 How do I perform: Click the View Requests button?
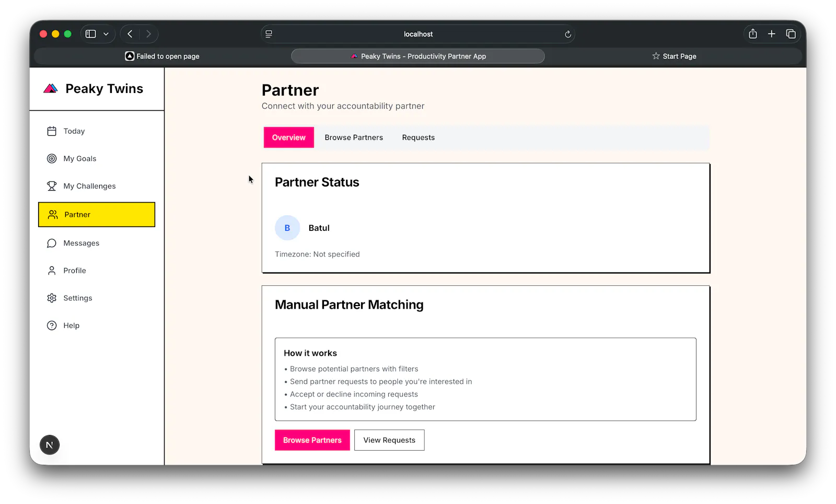[389, 440]
